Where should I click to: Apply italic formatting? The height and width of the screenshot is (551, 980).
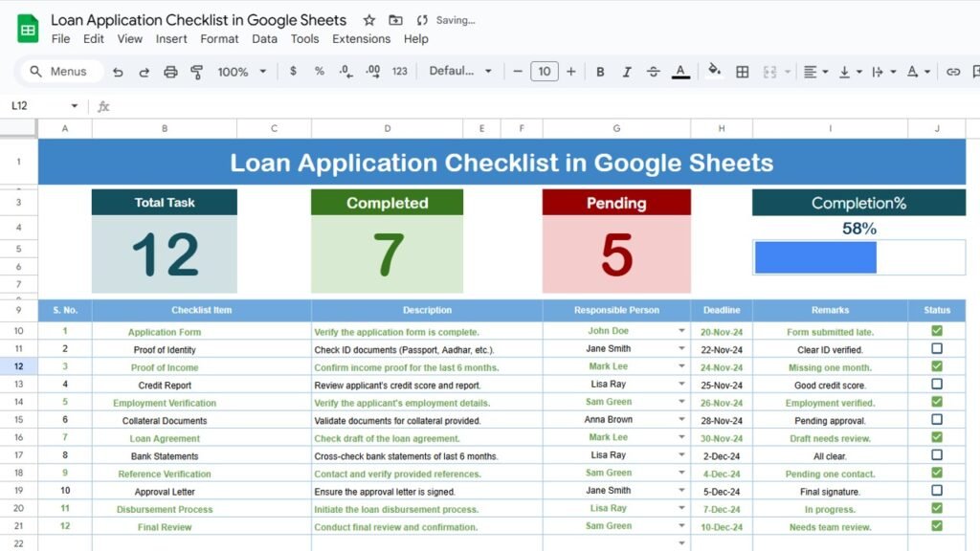[626, 71]
